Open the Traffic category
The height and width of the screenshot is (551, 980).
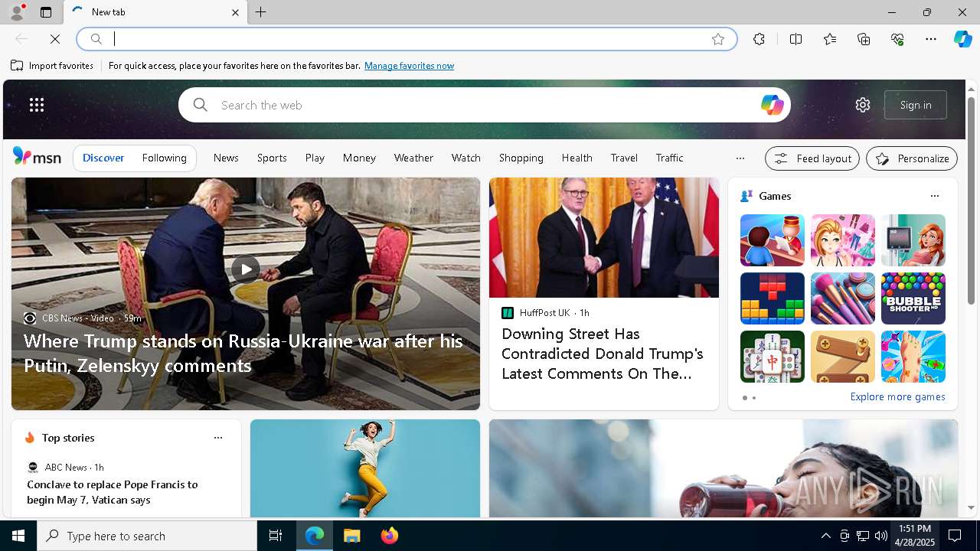[670, 158]
